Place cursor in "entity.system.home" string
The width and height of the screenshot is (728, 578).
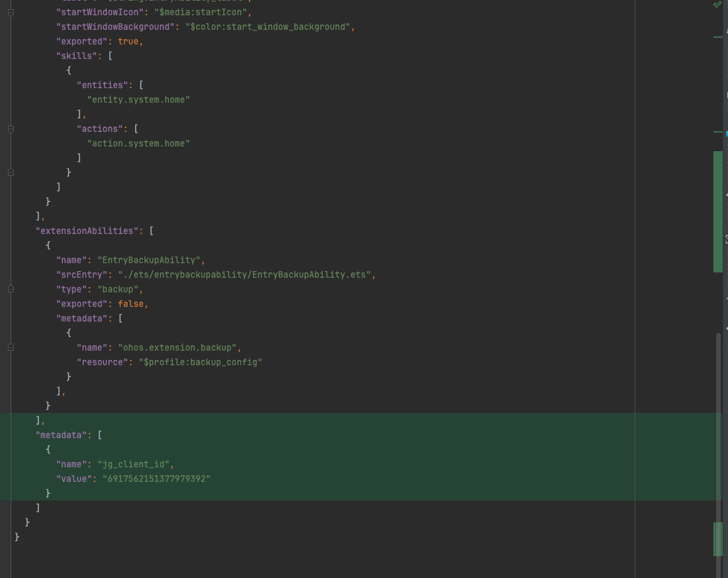tap(138, 99)
